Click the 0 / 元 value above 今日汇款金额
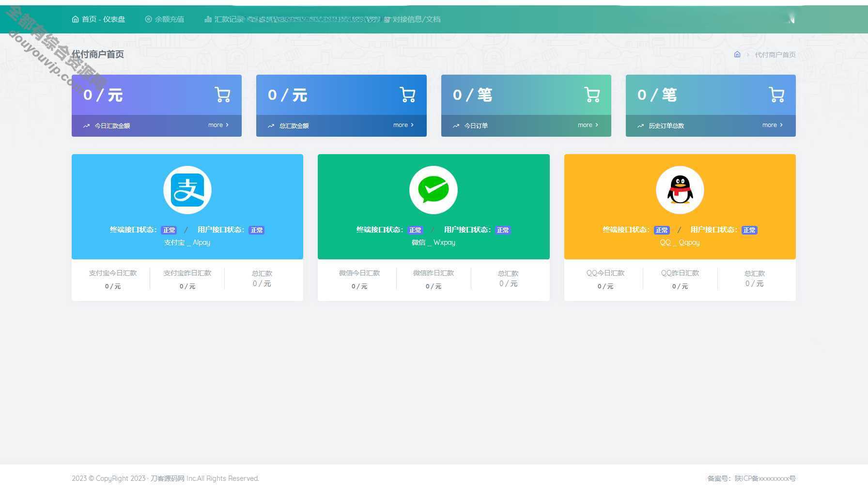 tap(103, 95)
